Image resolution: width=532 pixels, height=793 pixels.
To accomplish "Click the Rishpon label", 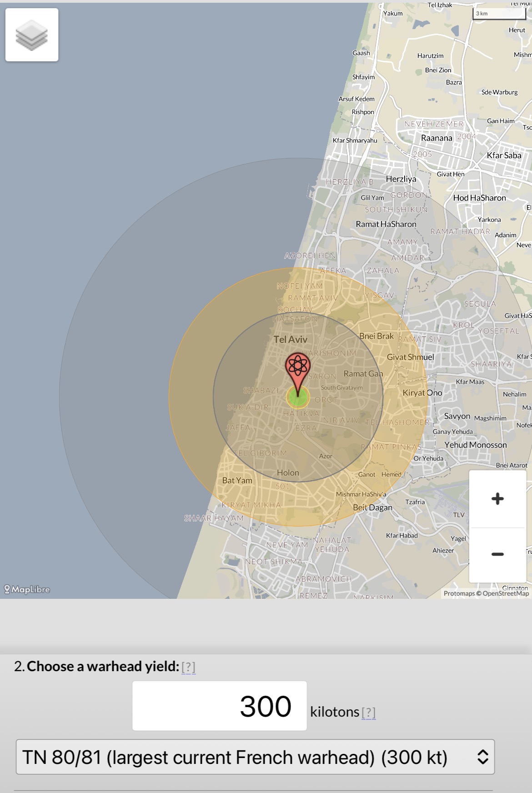I will (363, 112).
